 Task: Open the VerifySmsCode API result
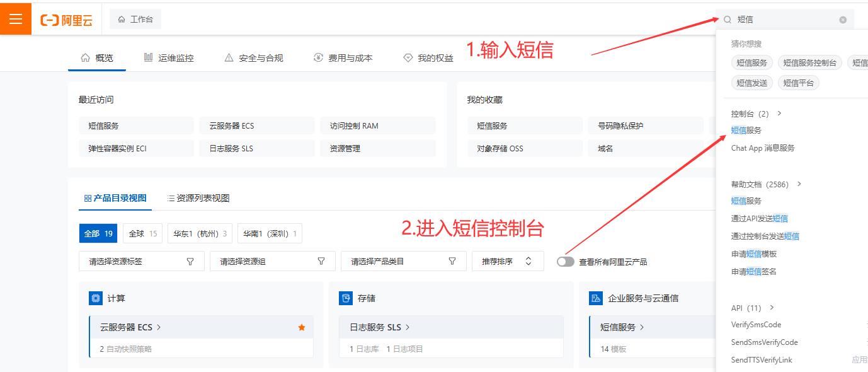click(756, 325)
